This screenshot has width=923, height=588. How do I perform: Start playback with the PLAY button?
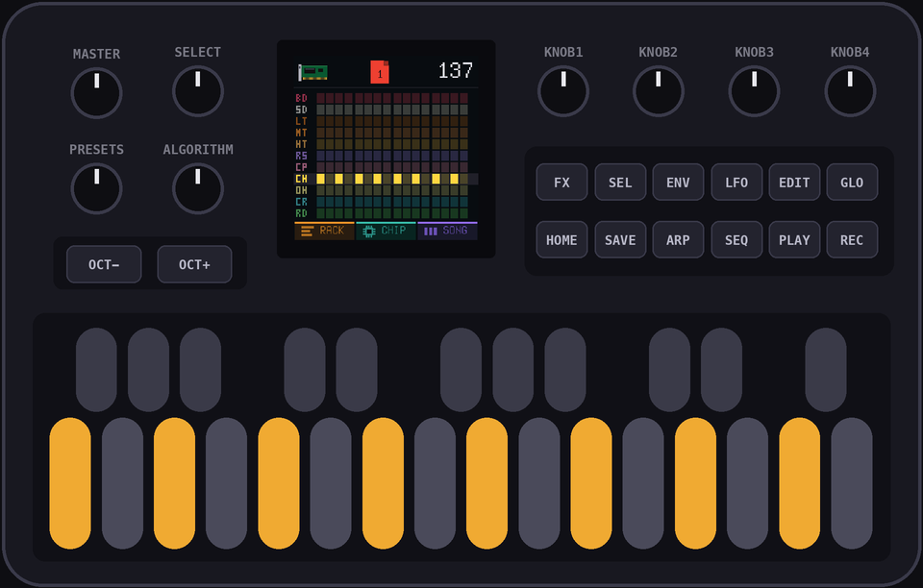tap(794, 240)
